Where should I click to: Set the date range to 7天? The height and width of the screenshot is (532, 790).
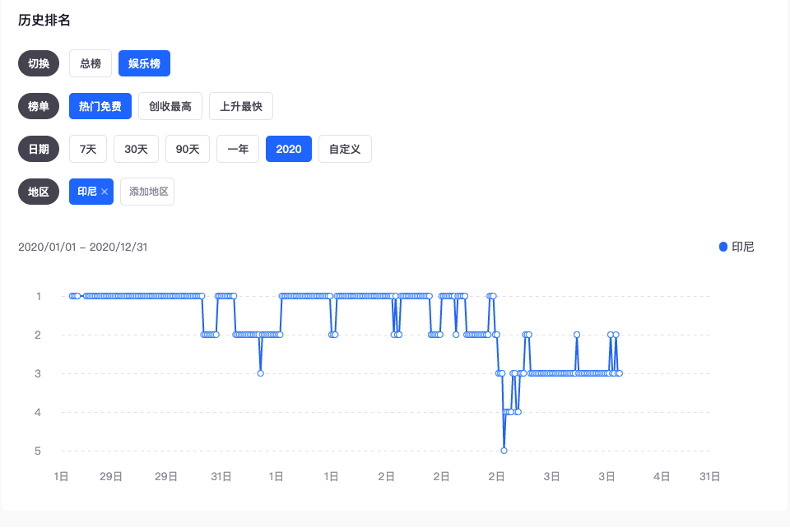tap(87, 148)
